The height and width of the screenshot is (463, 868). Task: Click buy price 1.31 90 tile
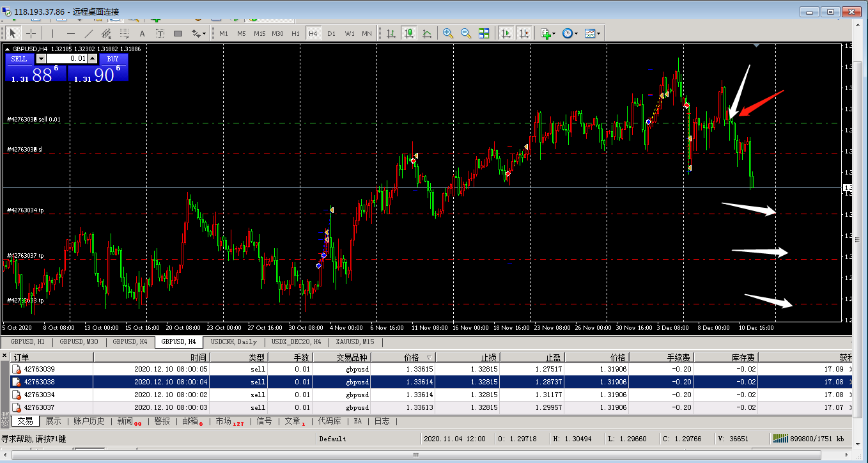click(x=98, y=73)
